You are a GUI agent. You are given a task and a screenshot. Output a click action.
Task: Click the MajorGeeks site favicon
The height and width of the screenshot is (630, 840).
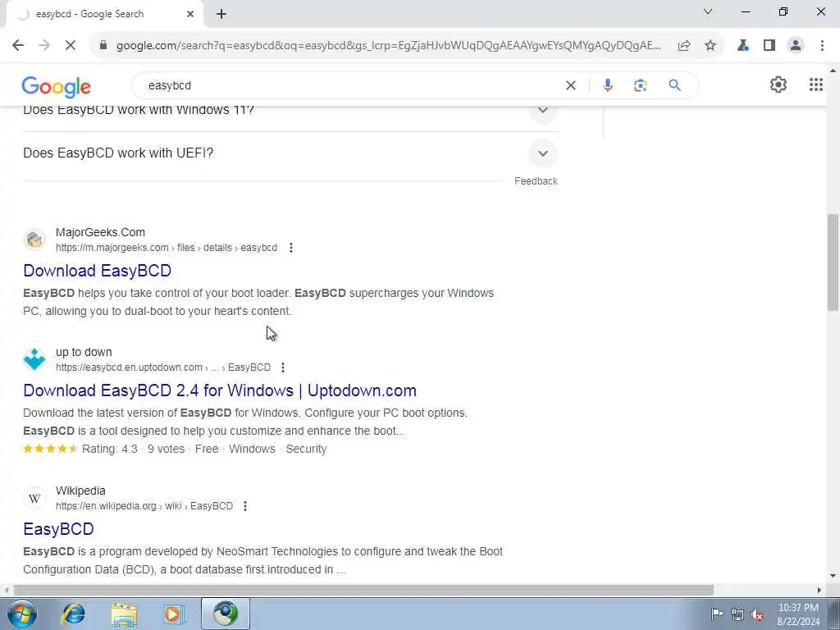click(34, 240)
